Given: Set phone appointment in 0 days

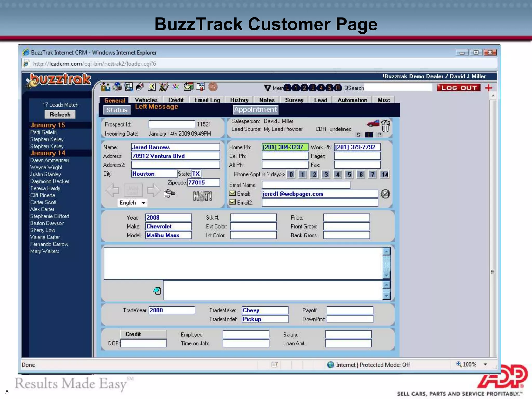Looking at the screenshot, I should [291, 174].
